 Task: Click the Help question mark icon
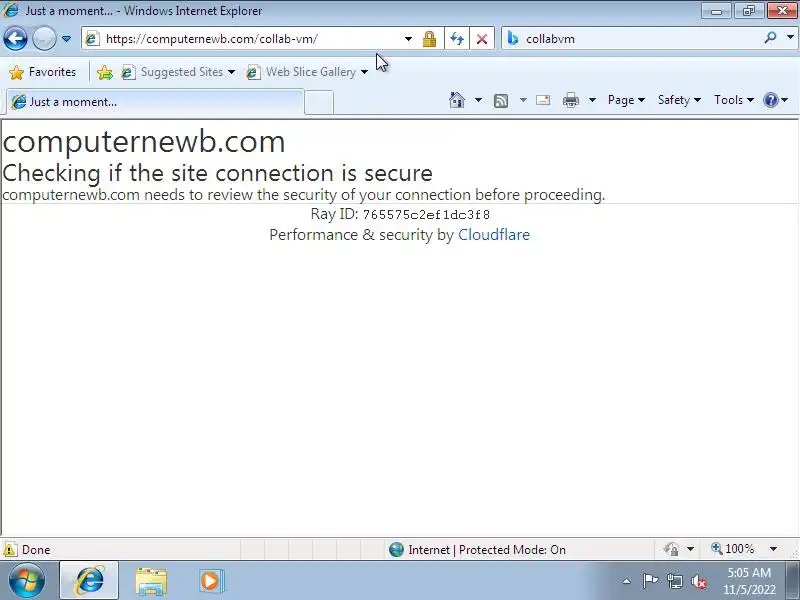pyautogui.click(x=771, y=100)
